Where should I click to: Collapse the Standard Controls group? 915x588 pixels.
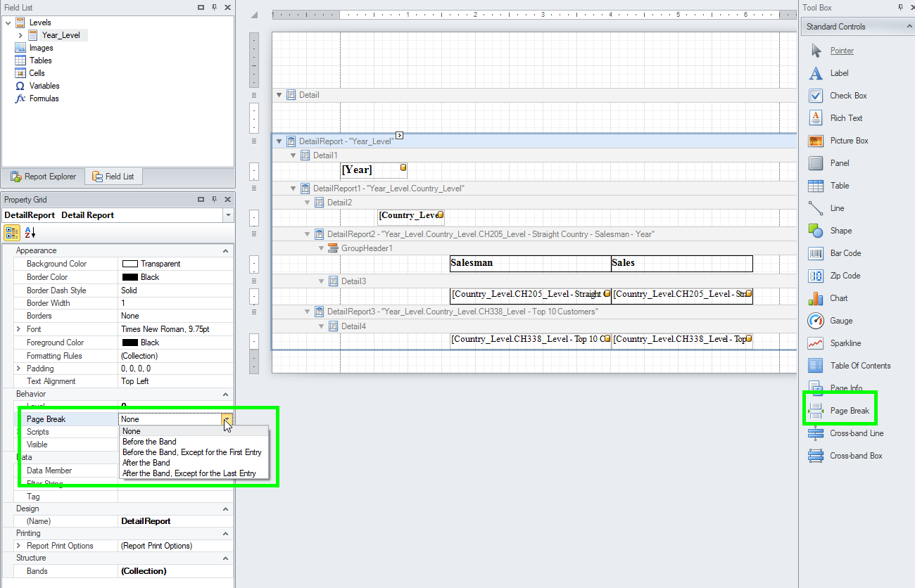point(908,26)
